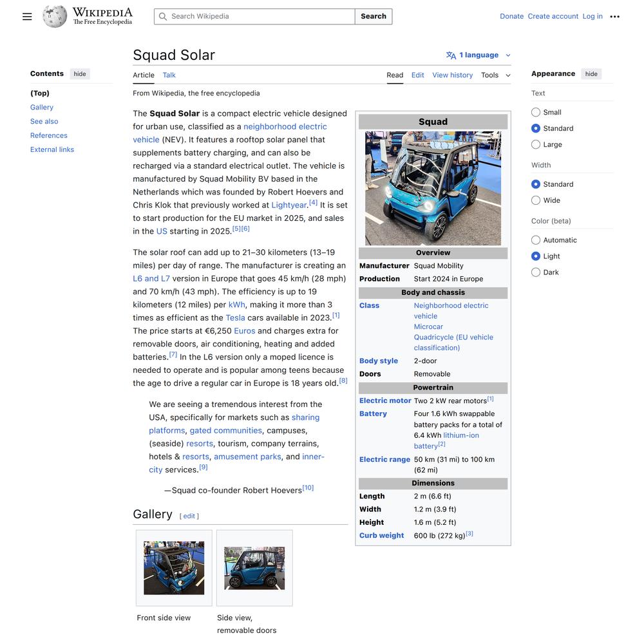This screenshot has height=644, width=644.
Task: Click the US link in the intro
Action: [162, 231]
